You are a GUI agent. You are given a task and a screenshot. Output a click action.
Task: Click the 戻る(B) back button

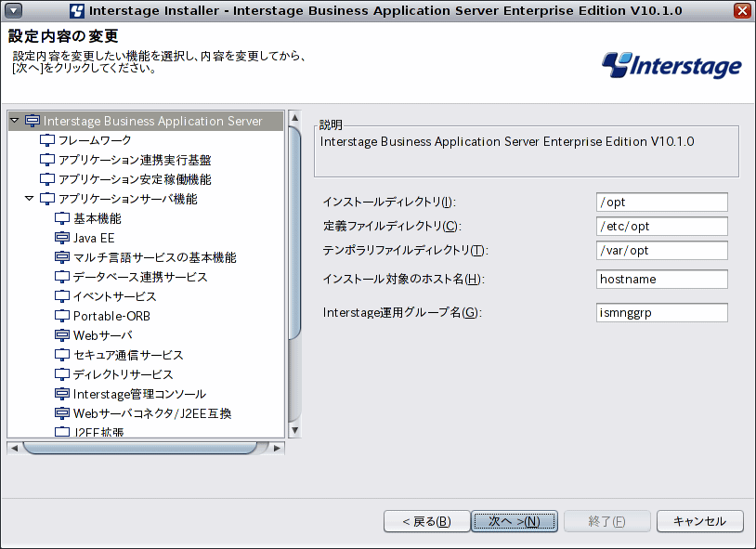click(x=426, y=521)
